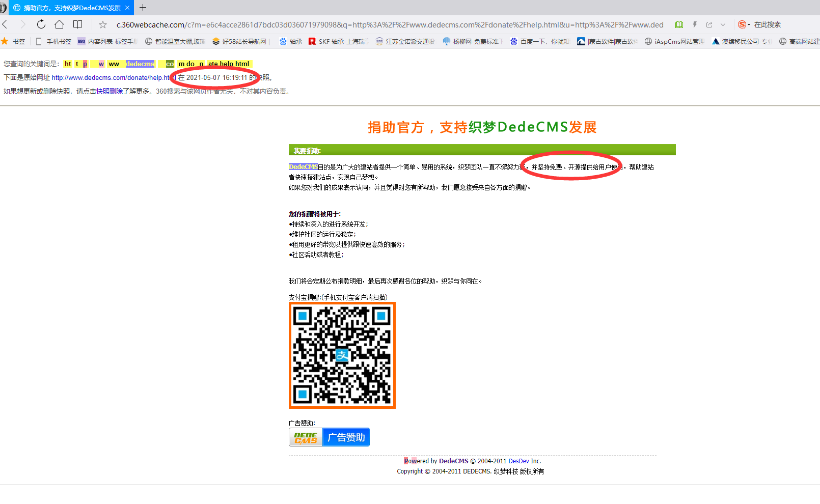Open the DesDev link in the footer
Image resolution: width=820 pixels, height=504 pixels.
pyautogui.click(x=518, y=461)
